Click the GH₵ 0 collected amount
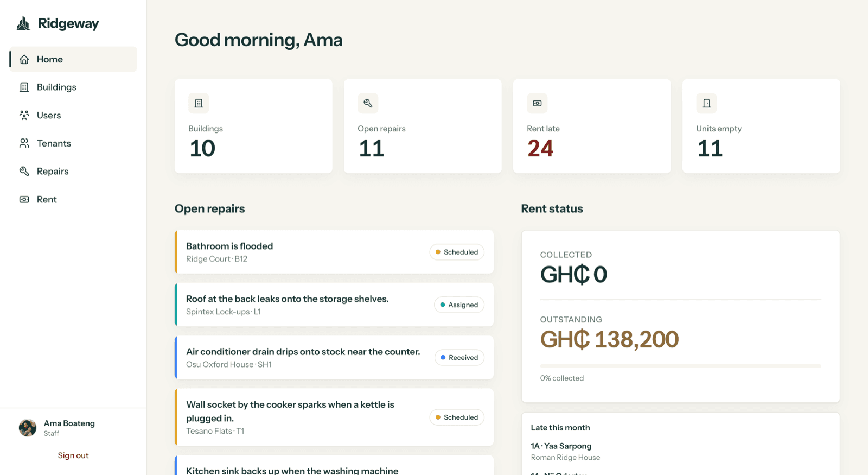The image size is (868, 475). (x=573, y=275)
